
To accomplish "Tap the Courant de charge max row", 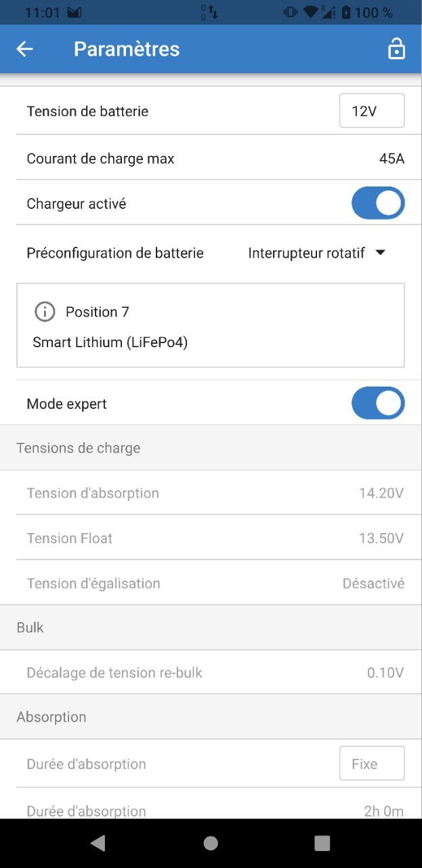I will click(x=211, y=159).
